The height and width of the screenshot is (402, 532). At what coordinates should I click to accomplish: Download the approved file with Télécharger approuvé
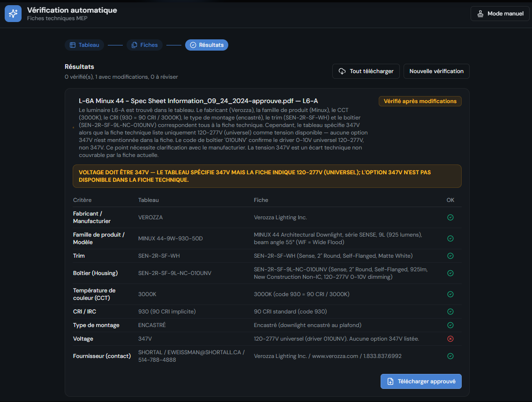point(421,381)
